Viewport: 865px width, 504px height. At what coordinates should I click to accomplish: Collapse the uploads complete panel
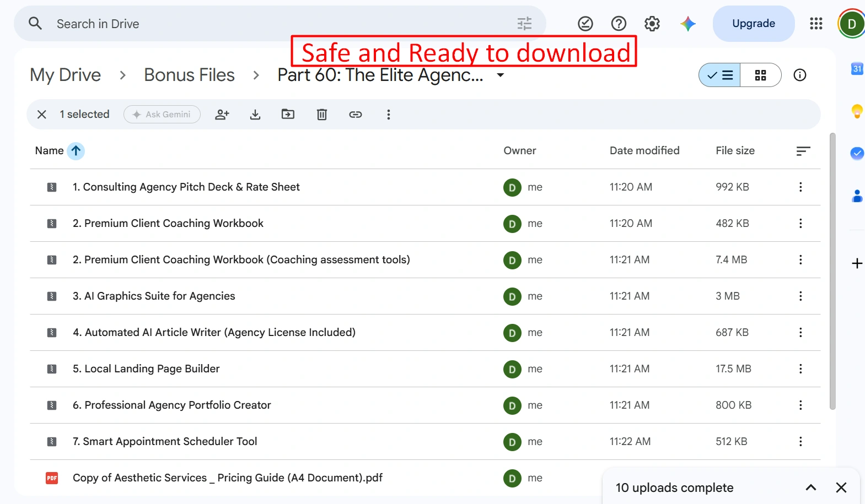(x=811, y=487)
